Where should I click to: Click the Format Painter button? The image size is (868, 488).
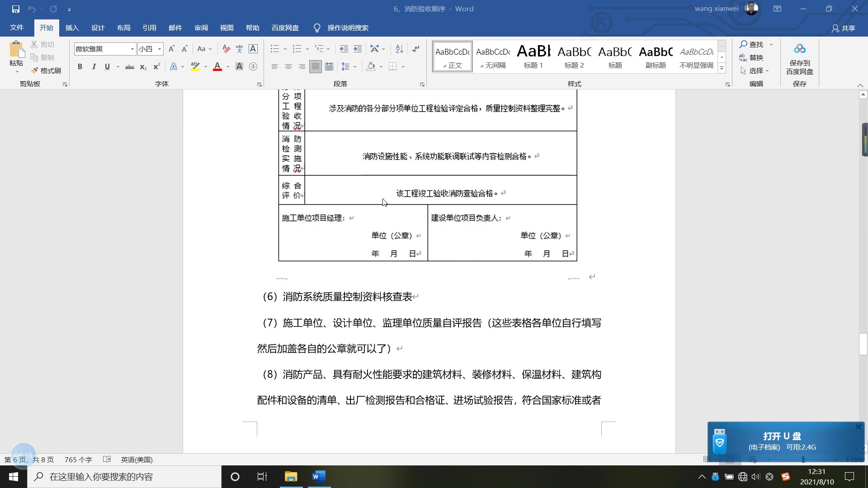coord(46,70)
